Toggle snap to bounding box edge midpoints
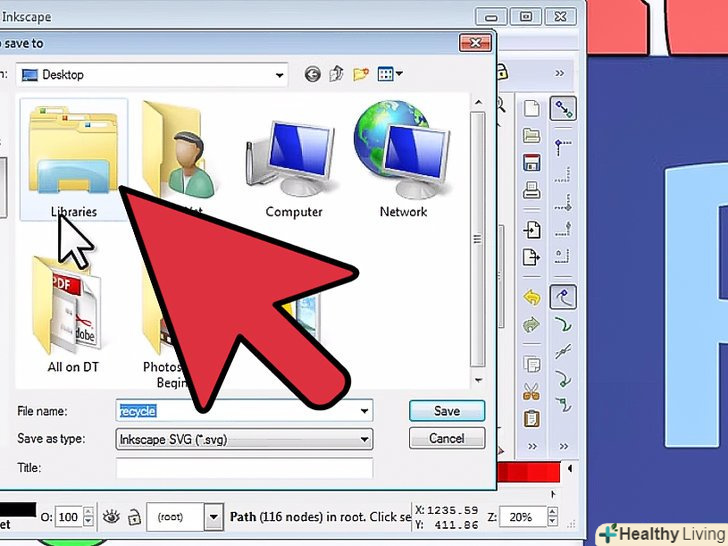Image resolution: width=728 pixels, height=546 pixels. tap(563, 229)
